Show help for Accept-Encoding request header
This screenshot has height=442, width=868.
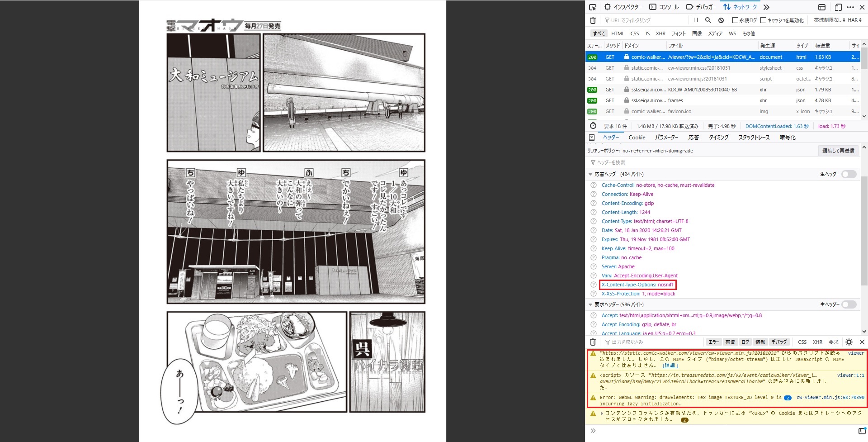tap(594, 324)
